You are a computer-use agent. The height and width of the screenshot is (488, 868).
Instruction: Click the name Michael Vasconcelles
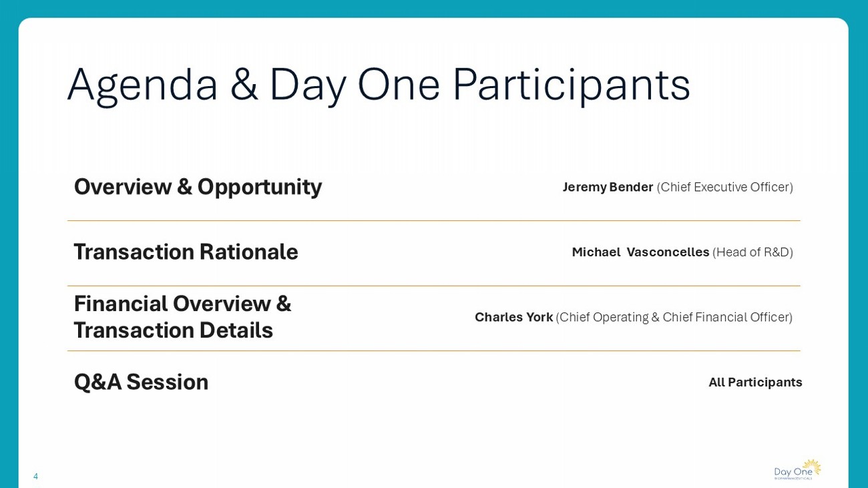click(x=640, y=252)
